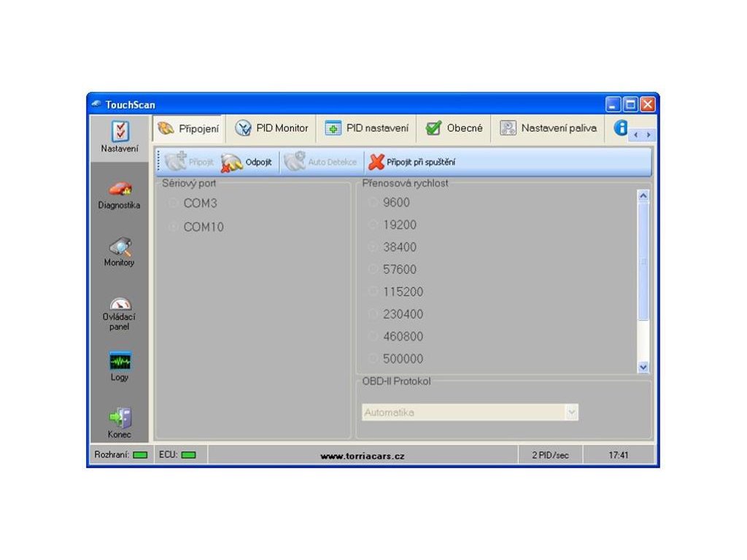
Task: Open the Obecné tab
Action: [454, 128]
